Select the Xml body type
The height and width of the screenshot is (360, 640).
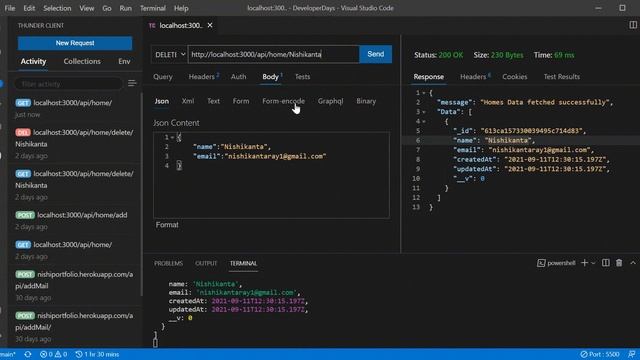pos(188,101)
